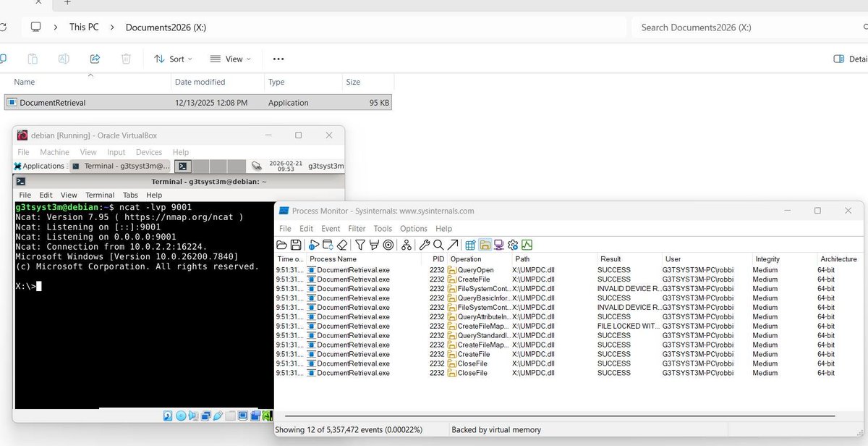Click the Process Name column header
Image resolution: width=868 pixels, height=446 pixels.
pos(333,258)
